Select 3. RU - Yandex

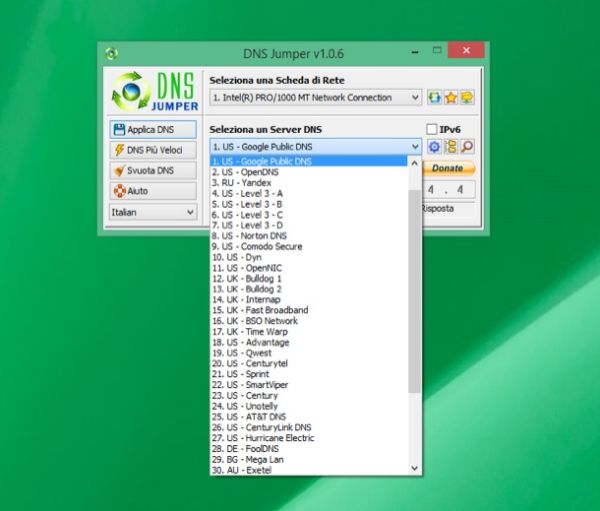(x=309, y=183)
